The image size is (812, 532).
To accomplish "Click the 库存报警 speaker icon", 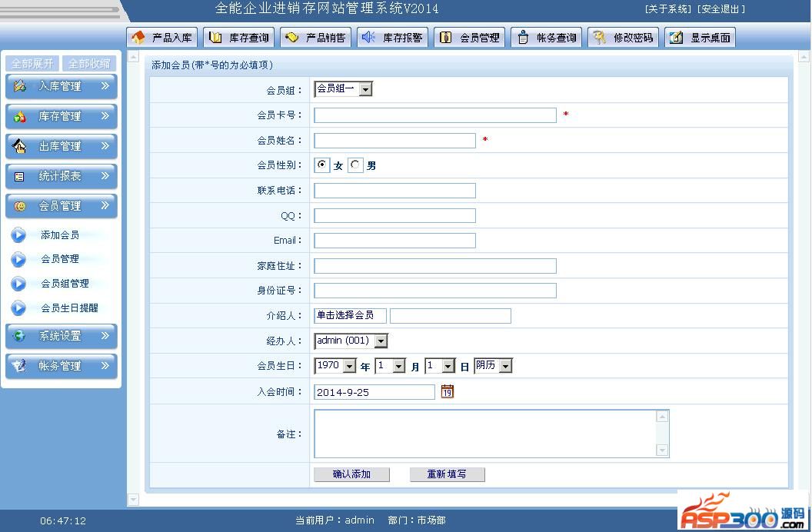I will [x=368, y=37].
